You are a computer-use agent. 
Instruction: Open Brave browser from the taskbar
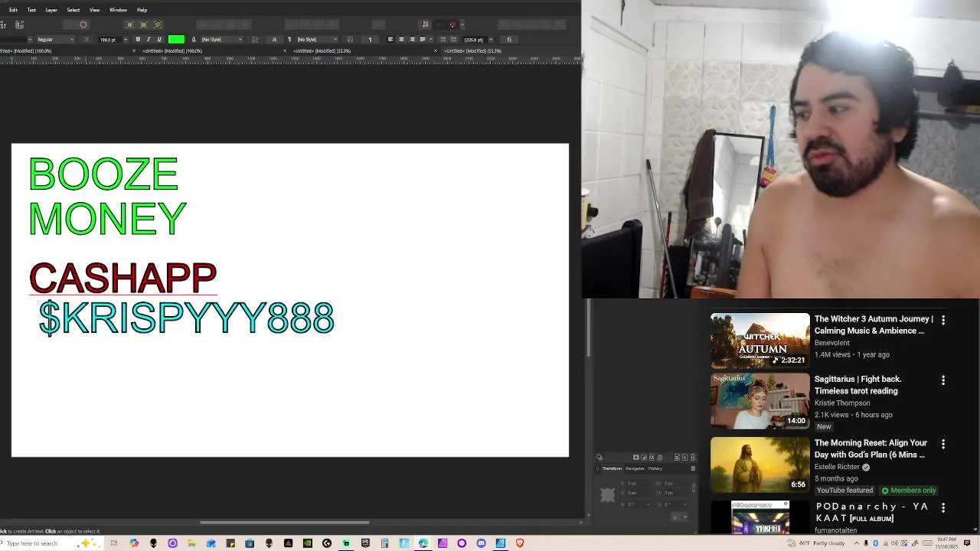(x=521, y=543)
